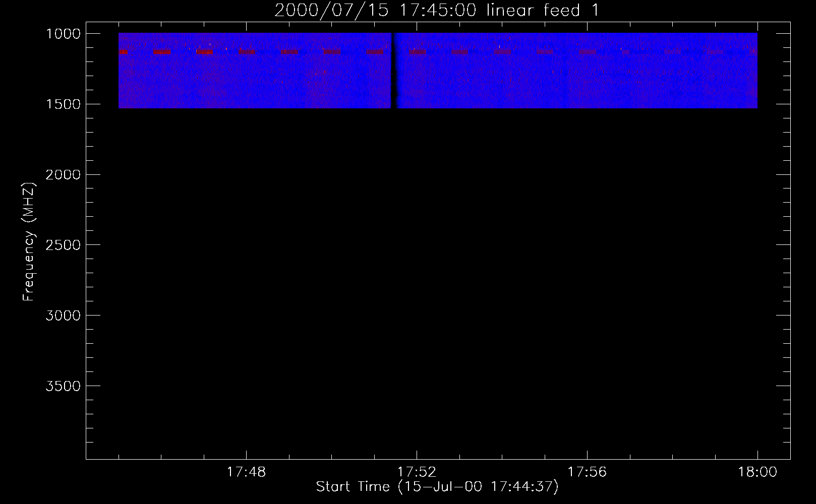Click the 1000 frequency tick label
Screen dimensions: 816x504
pos(64,34)
